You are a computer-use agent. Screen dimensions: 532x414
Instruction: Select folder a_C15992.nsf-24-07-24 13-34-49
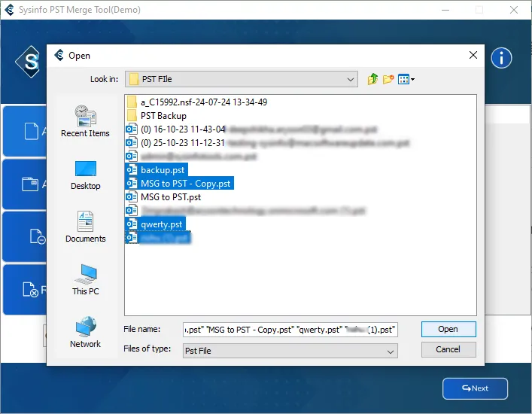(197, 102)
